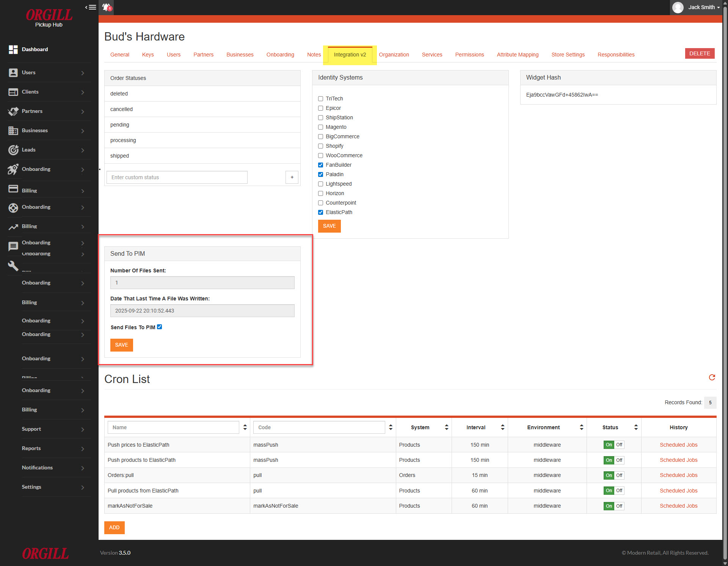Click the Clients sidebar card icon
The width and height of the screenshot is (728, 566).
point(13,92)
